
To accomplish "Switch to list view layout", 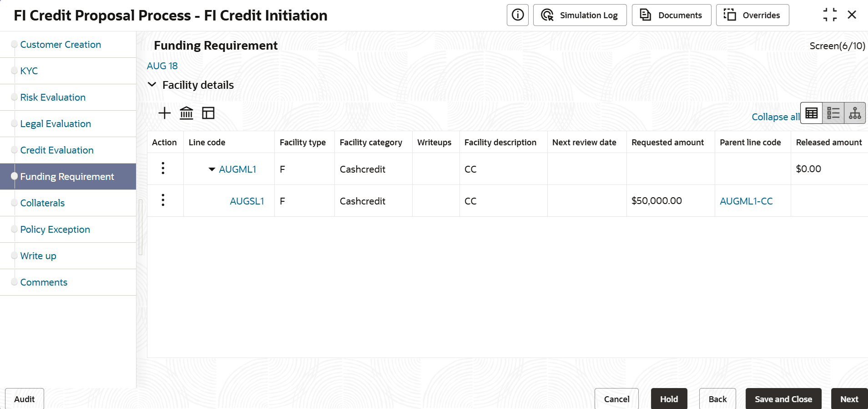I will 833,113.
